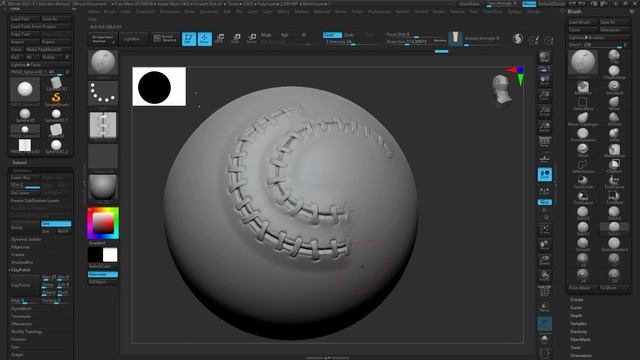
Task: Click the FillObject button
Action: (x=103, y=282)
